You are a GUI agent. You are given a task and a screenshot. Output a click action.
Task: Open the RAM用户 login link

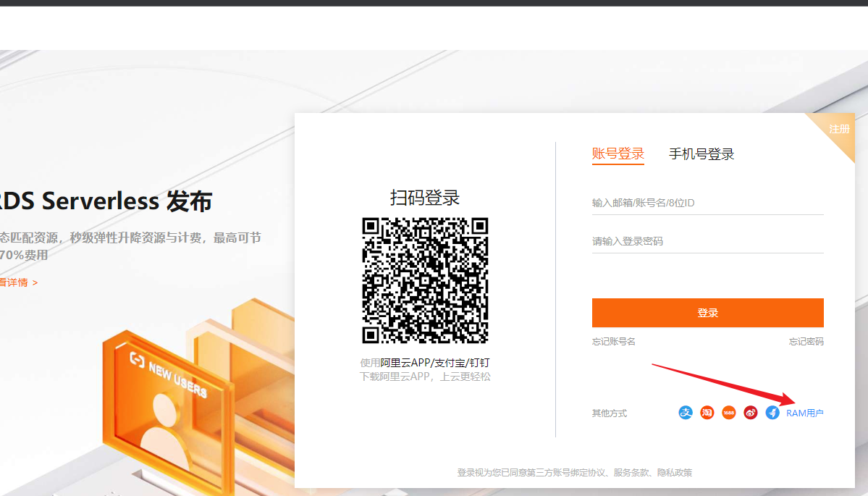tap(804, 413)
